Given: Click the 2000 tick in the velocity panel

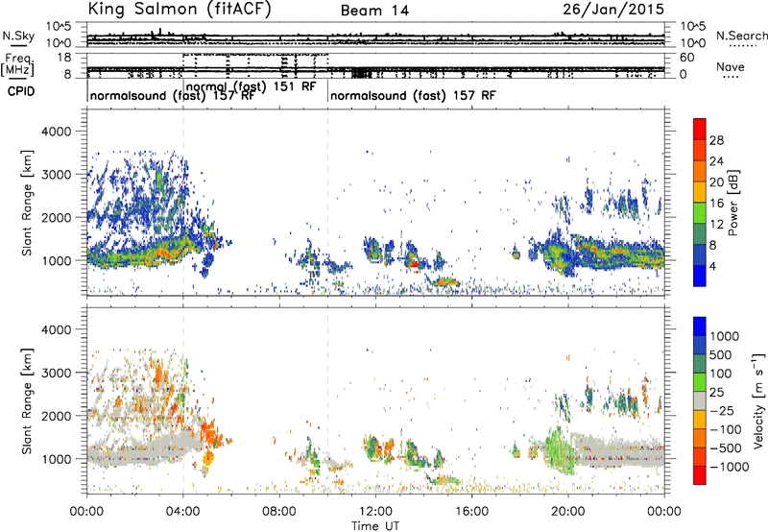Looking at the screenshot, I should tap(56, 416).
